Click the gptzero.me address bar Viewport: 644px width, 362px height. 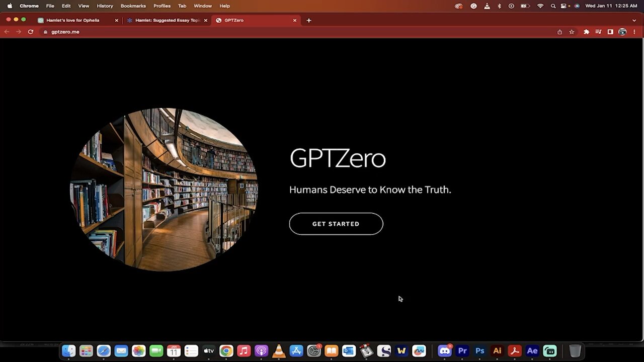click(x=297, y=32)
